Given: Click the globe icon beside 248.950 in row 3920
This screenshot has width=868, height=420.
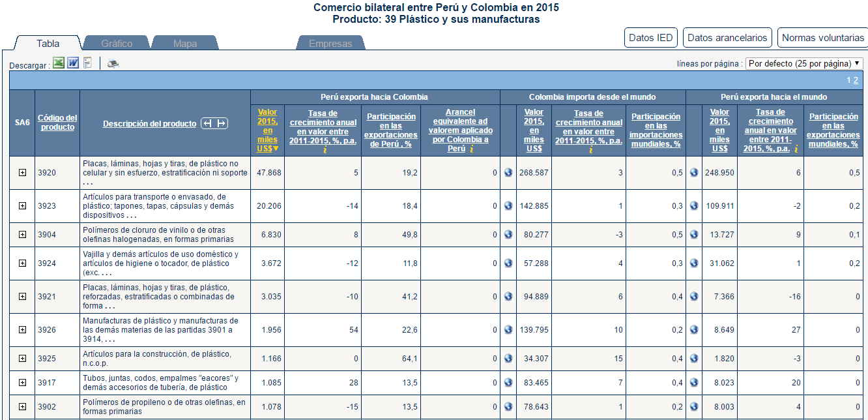Looking at the screenshot, I should pyautogui.click(x=694, y=173).
